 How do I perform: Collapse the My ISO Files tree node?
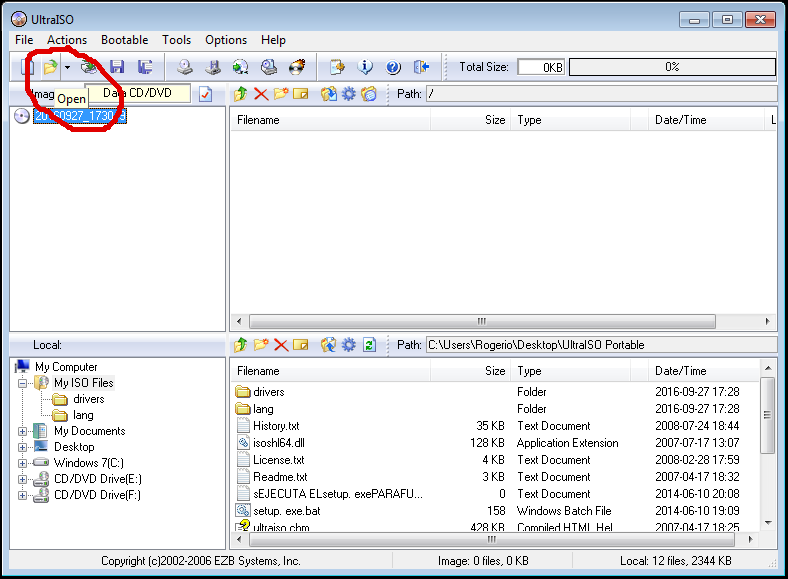click(23, 383)
